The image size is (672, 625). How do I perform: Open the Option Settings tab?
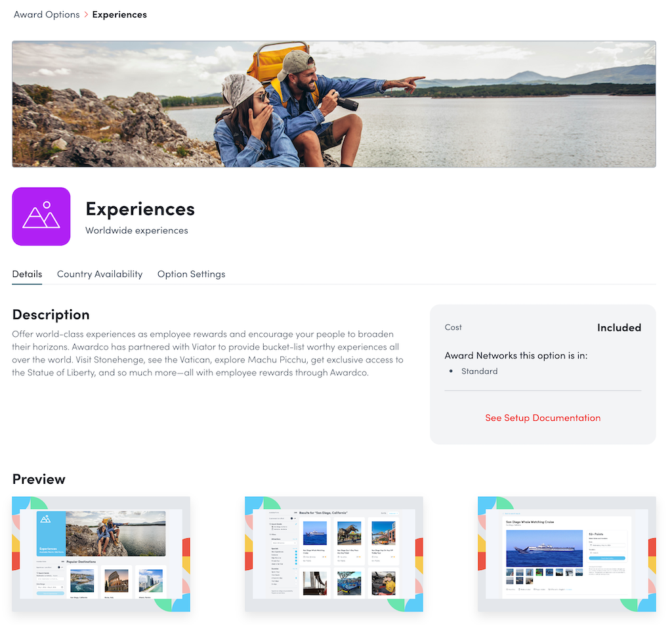191,274
